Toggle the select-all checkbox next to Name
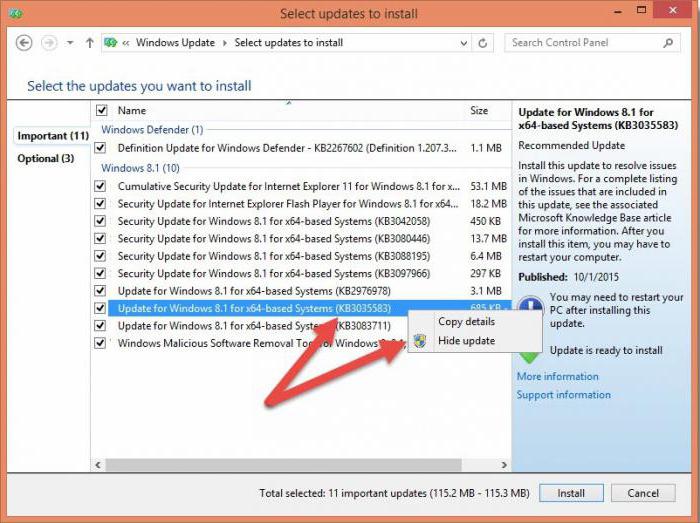700x523 pixels. (x=101, y=110)
